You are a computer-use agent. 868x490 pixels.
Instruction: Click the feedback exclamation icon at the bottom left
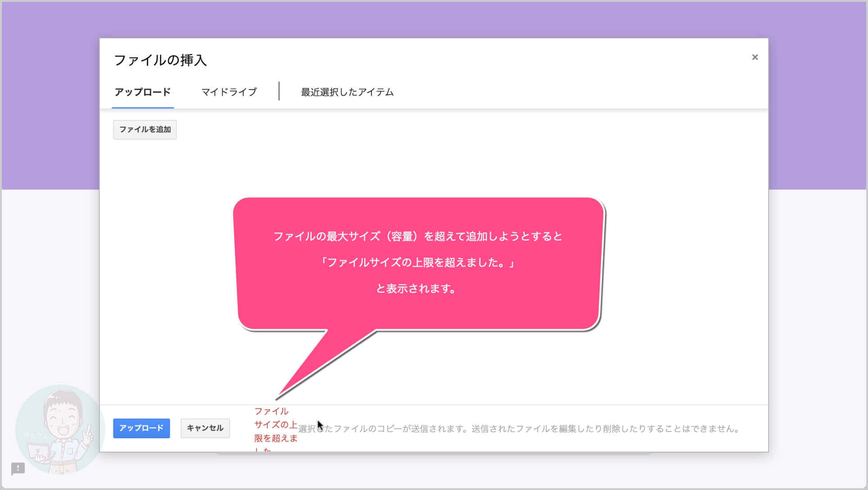click(18, 468)
